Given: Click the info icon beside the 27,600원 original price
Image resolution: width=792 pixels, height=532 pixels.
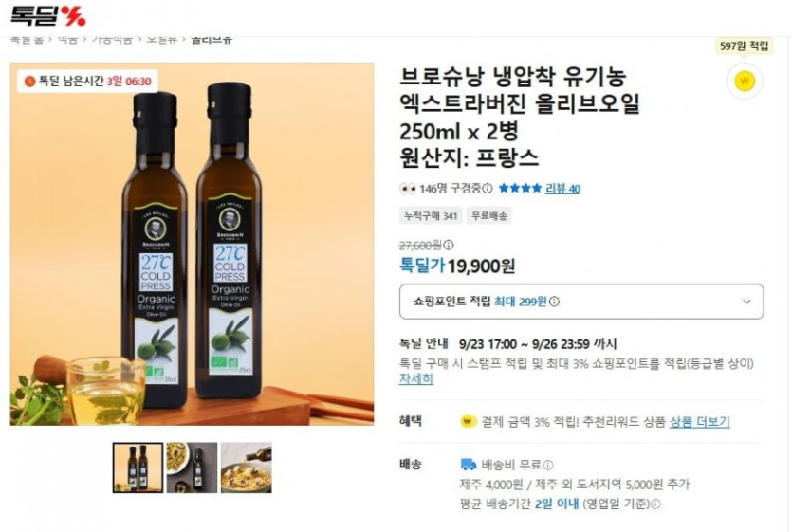Looking at the screenshot, I should (x=448, y=245).
